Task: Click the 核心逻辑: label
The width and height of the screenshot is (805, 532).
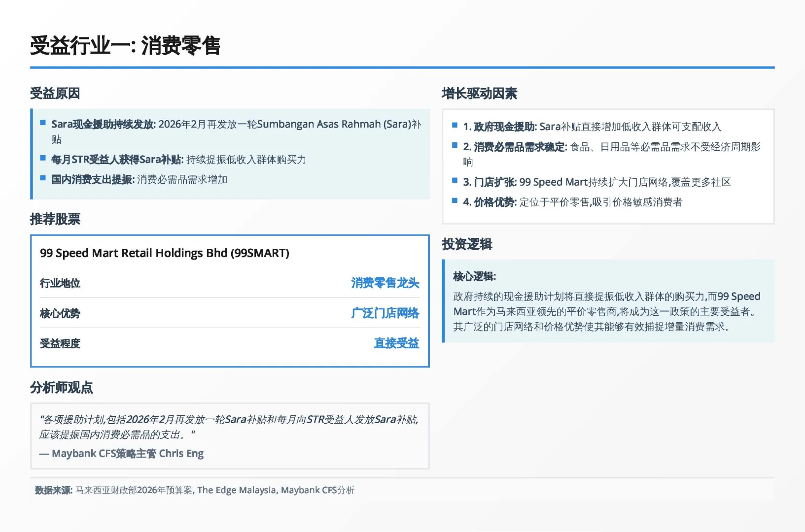Action: 475,276
